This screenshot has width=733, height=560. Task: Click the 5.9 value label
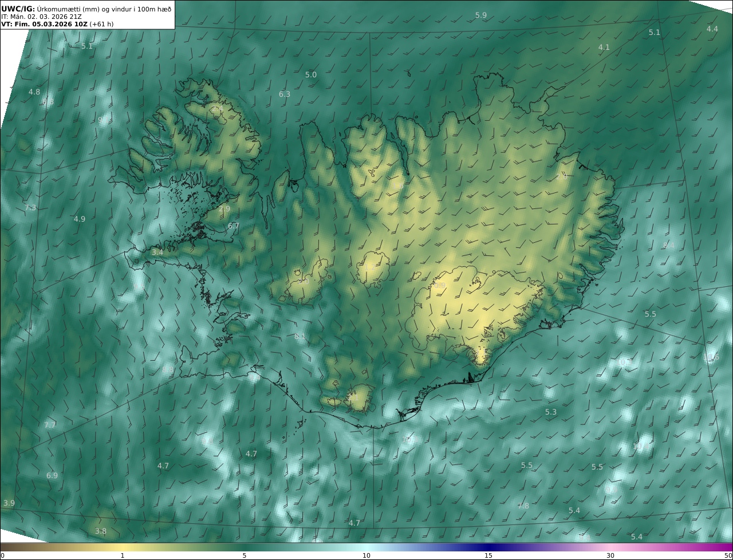click(x=481, y=15)
